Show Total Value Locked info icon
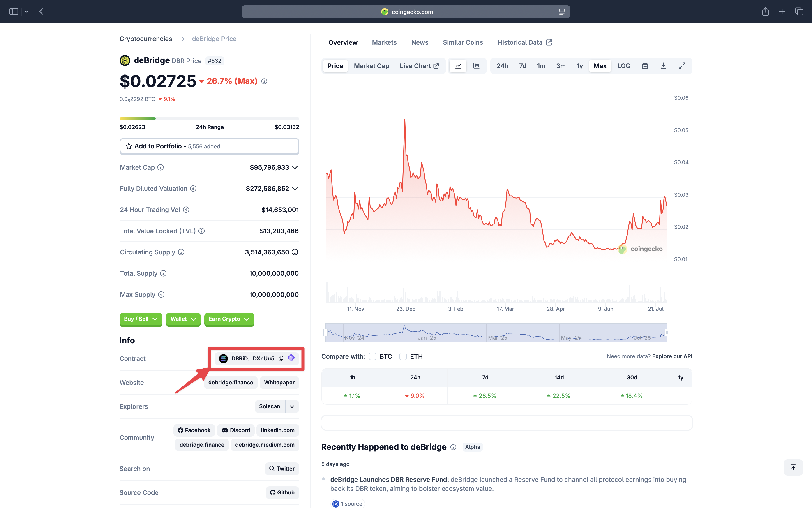Viewport: 812px width, 508px height. [x=202, y=231]
